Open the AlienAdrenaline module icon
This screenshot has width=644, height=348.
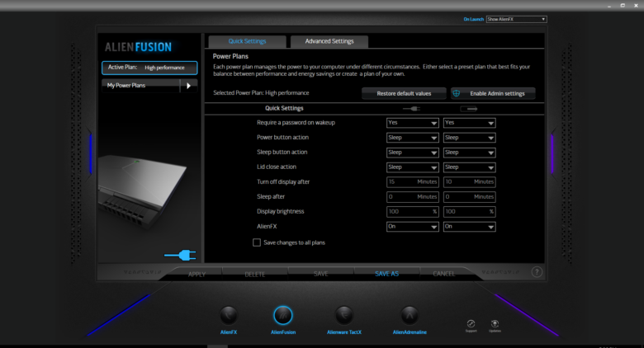tap(410, 316)
